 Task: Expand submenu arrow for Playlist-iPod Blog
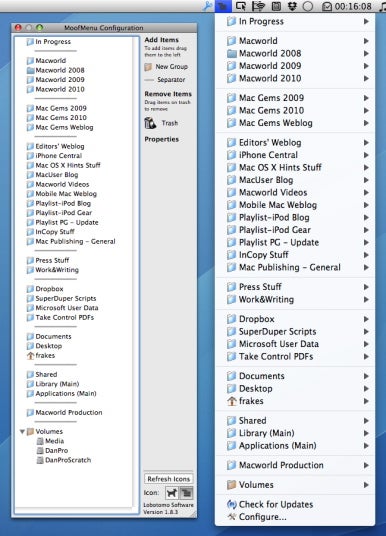366,217
